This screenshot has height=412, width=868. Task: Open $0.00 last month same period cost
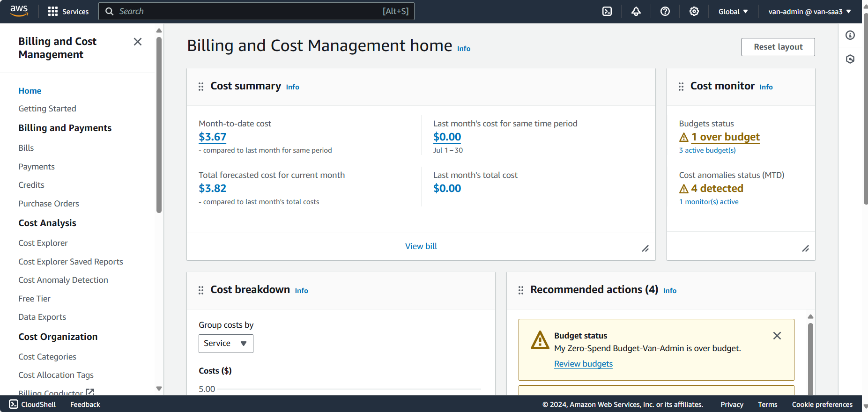point(447,137)
